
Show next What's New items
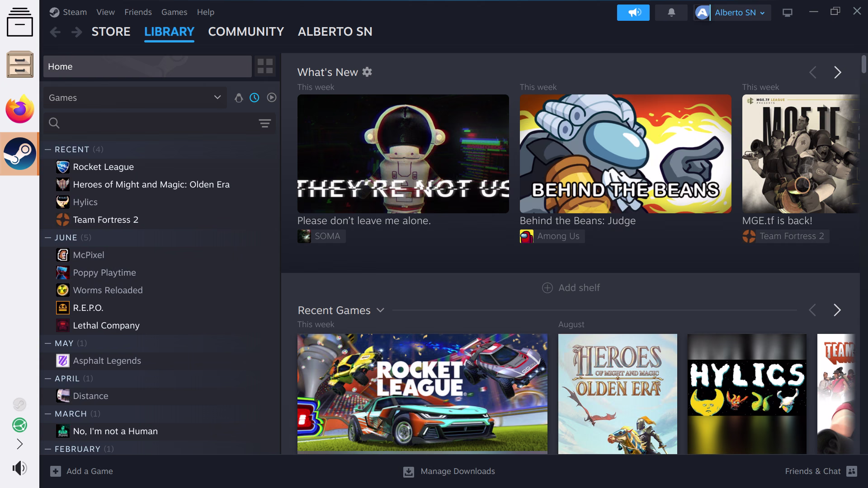pyautogui.click(x=837, y=72)
